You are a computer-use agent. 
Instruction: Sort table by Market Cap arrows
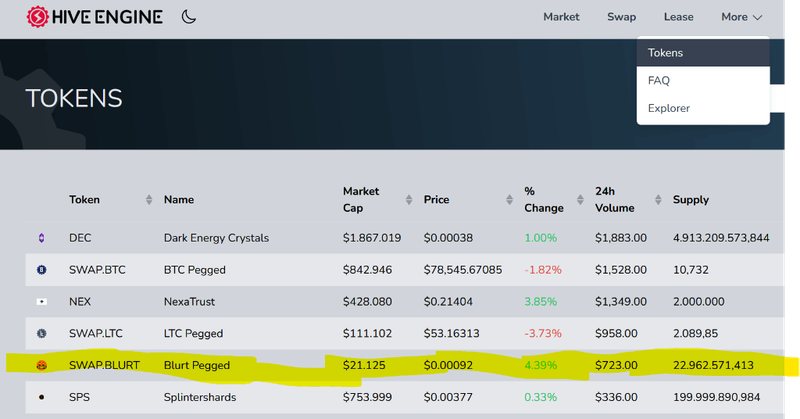(x=409, y=200)
